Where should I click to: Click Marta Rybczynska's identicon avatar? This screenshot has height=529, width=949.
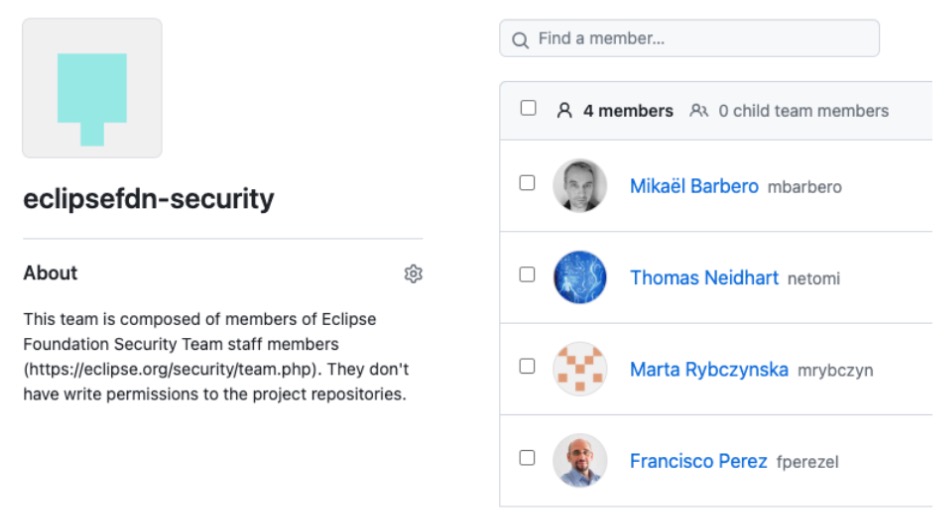coord(580,369)
